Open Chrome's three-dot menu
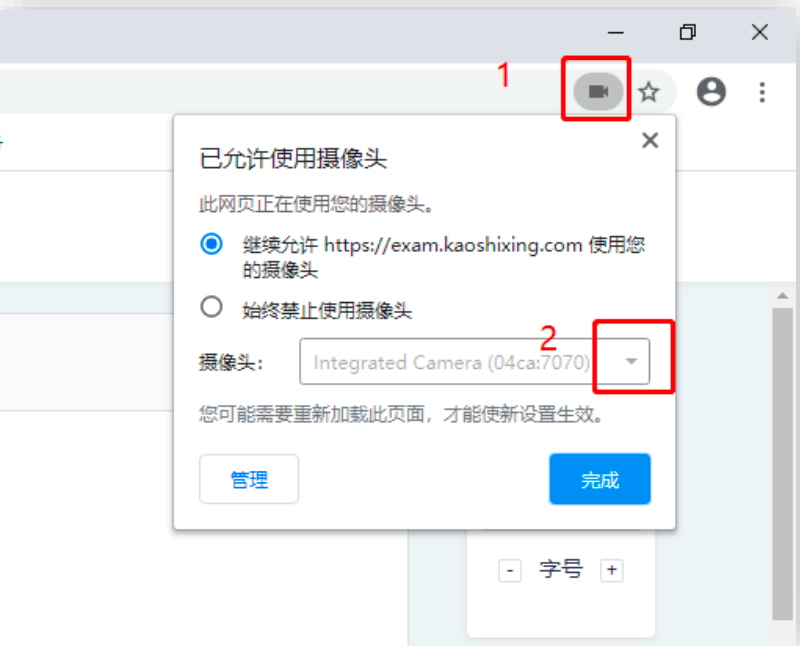This screenshot has height=646, width=800. coord(762,92)
